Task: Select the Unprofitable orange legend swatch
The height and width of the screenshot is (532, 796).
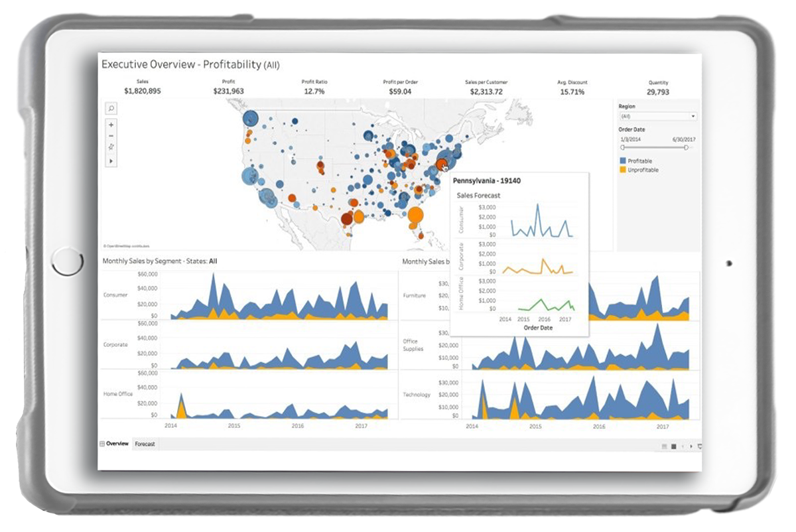Action: [x=623, y=169]
